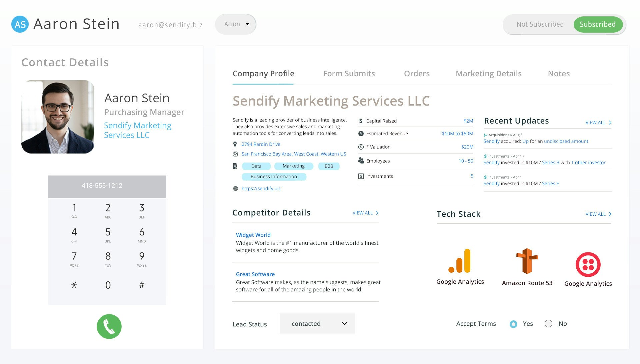This screenshot has height=364, width=640.
Task: Click Aaron Stein's profile photo
Action: coord(58,117)
